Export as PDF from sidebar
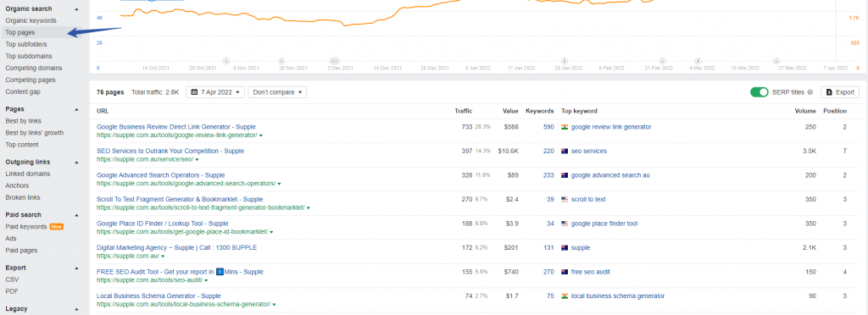The height and width of the screenshot is (315, 868). click(x=12, y=291)
